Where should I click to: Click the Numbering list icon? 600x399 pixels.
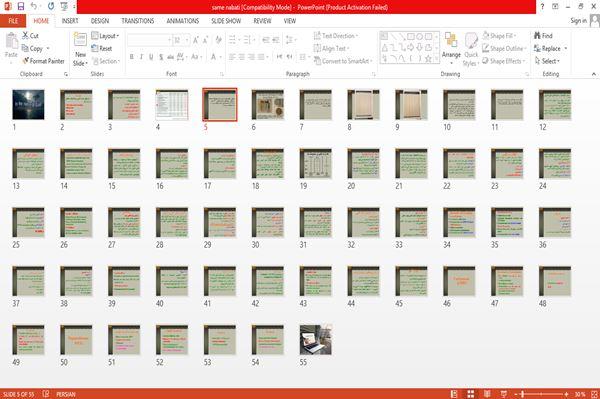[x=248, y=40]
